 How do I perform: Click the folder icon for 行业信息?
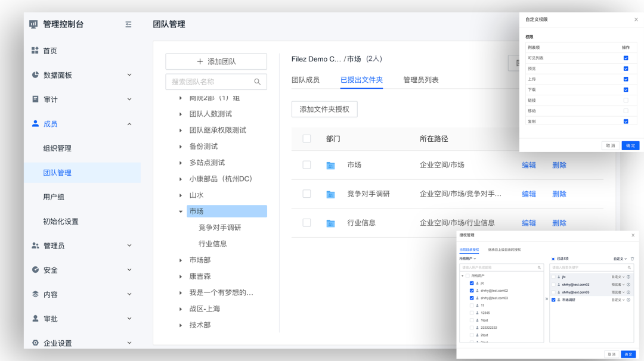(x=330, y=223)
